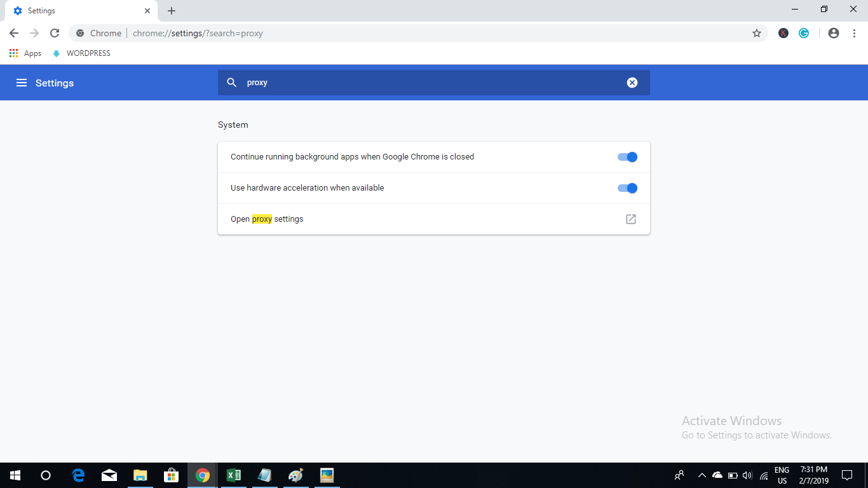Screen dimensions: 868x488
Task: Click the System section heading
Action: point(233,125)
